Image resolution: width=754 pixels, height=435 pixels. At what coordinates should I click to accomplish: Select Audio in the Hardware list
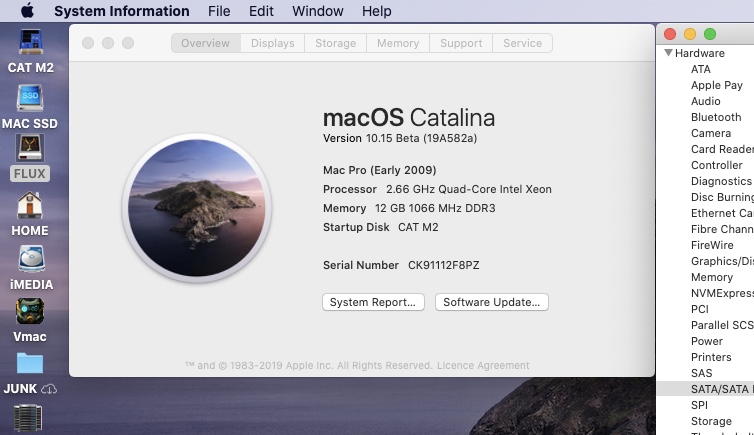pos(705,101)
